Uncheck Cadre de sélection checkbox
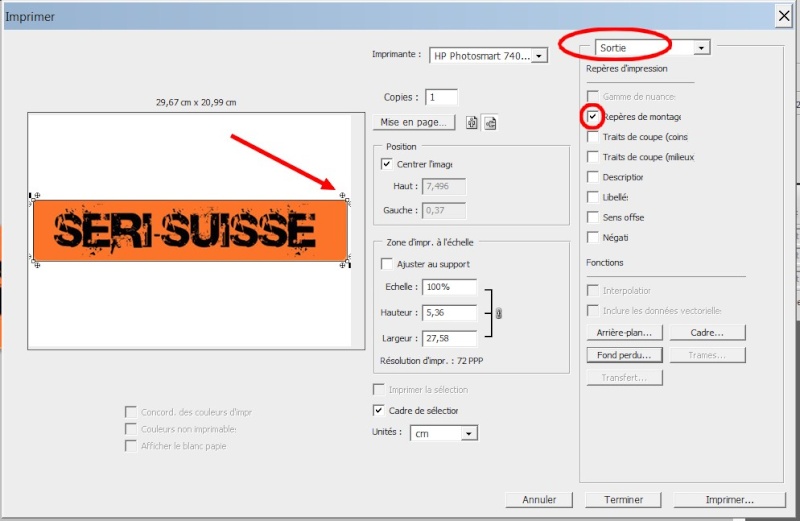The width and height of the screenshot is (800, 521). point(378,410)
